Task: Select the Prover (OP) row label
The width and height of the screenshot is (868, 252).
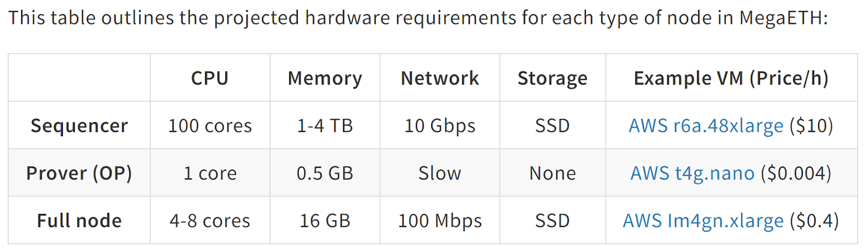Action: pos(79,173)
